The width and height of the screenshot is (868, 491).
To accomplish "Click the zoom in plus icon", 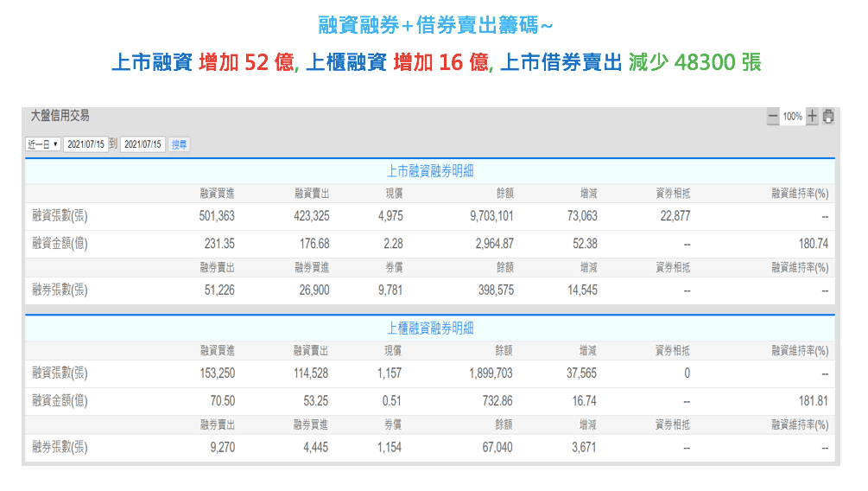I will tap(812, 117).
